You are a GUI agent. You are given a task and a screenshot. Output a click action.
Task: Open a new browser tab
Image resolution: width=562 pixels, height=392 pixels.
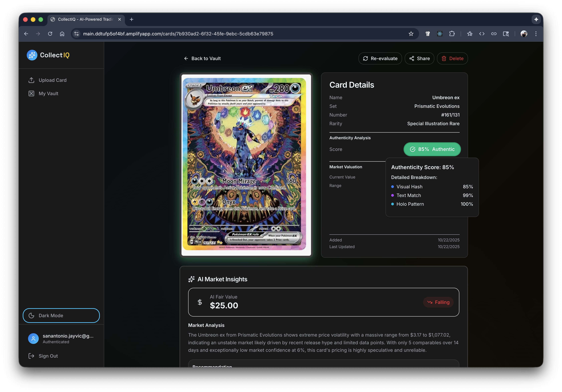point(131,19)
